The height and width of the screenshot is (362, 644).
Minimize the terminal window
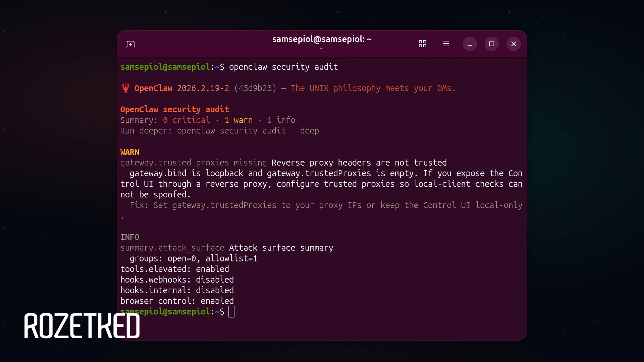click(470, 44)
